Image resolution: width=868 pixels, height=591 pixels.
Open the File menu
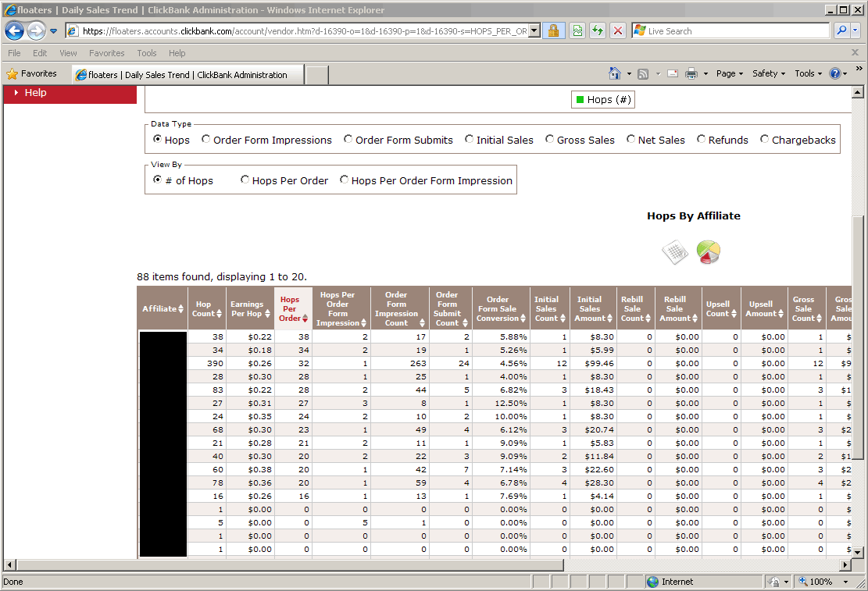point(14,53)
